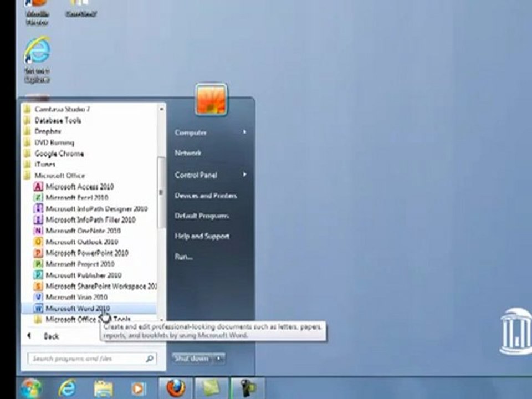Viewport: 532px width, 399px height.
Task: Open Windows Explorer folder in taskbar
Action: coord(104,389)
